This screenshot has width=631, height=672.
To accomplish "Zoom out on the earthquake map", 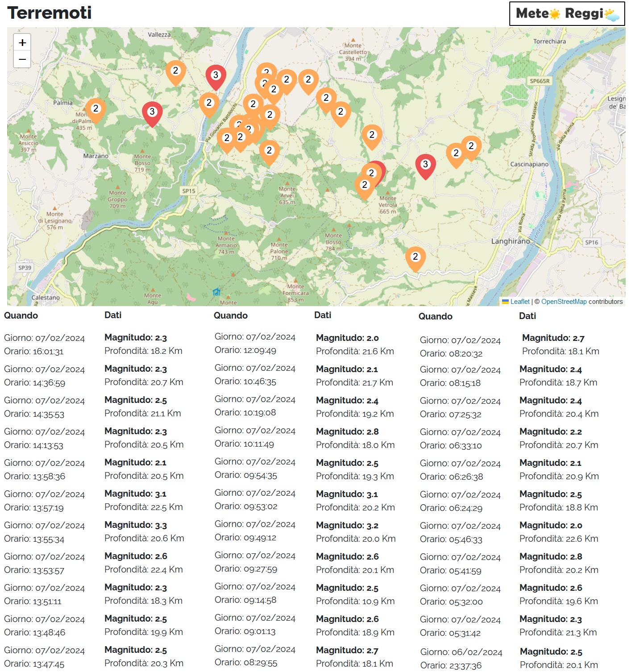I will 22,59.
